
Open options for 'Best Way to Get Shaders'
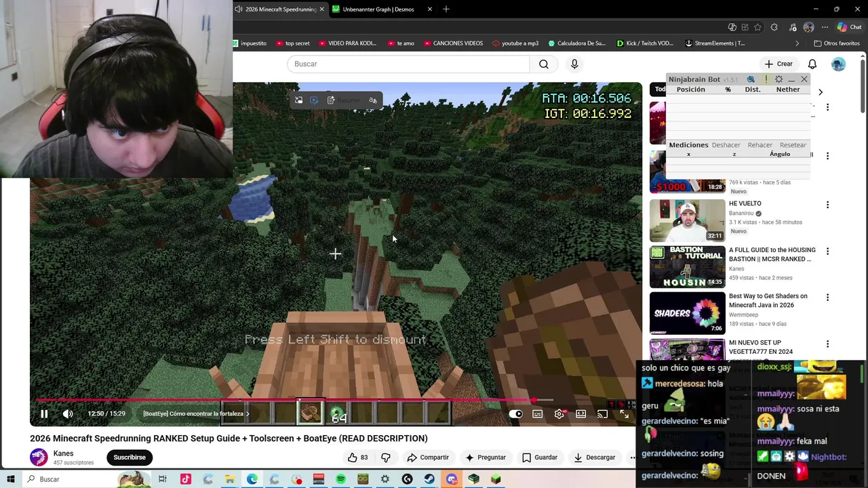tap(827, 298)
